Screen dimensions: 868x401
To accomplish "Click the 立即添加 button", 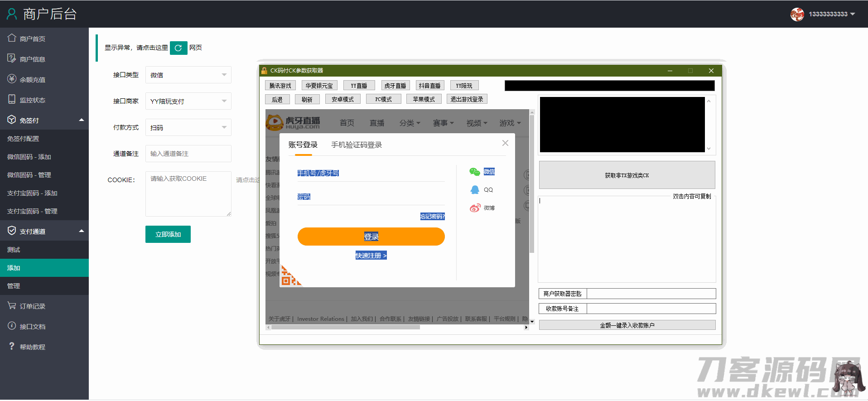I will [168, 234].
